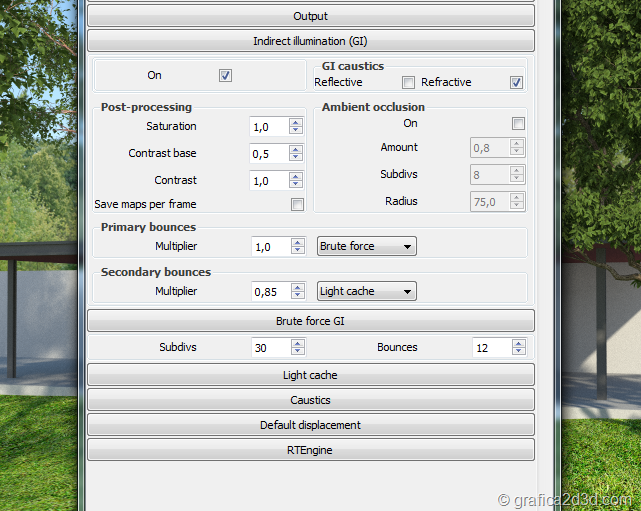
Task: Expand the Caustics rollout
Action: coord(310,400)
